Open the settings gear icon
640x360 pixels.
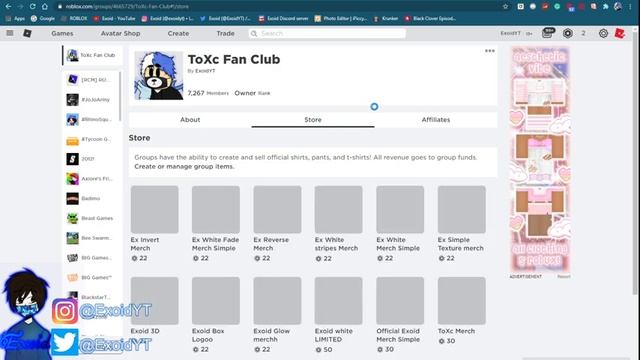(603, 33)
